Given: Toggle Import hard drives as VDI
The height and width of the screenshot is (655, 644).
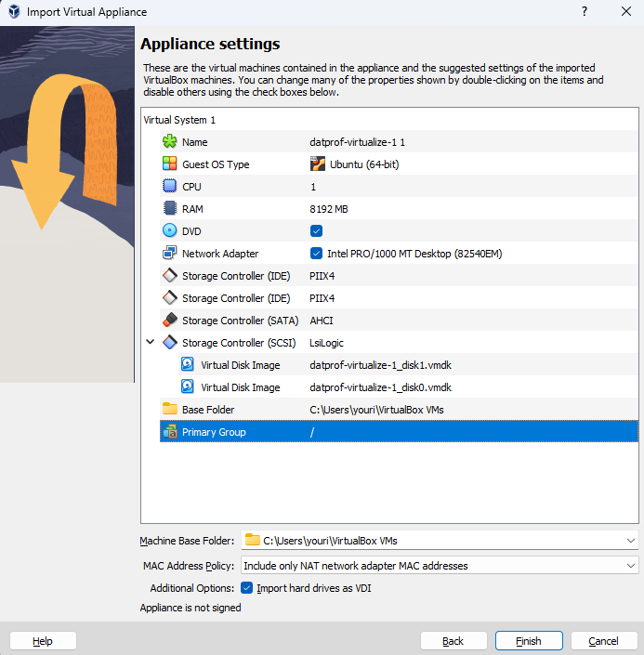Looking at the screenshot, I should click(247, 588).
